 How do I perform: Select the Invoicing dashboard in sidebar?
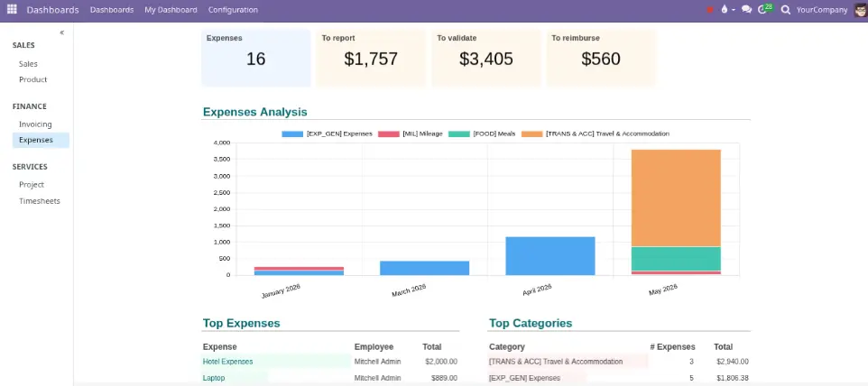pyautogui.click(x=35, y=124)
